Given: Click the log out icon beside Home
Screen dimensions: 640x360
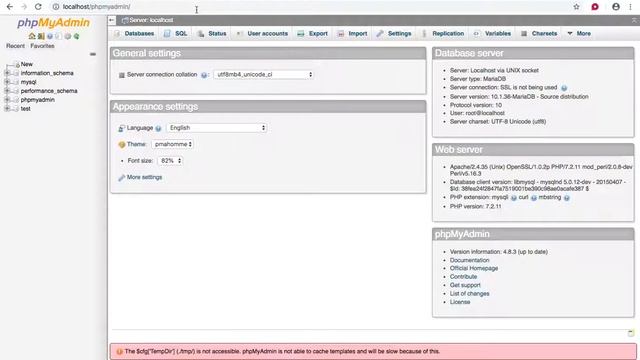Looking at the screenshot, I should pyautogui.click(x=41, y=36).
